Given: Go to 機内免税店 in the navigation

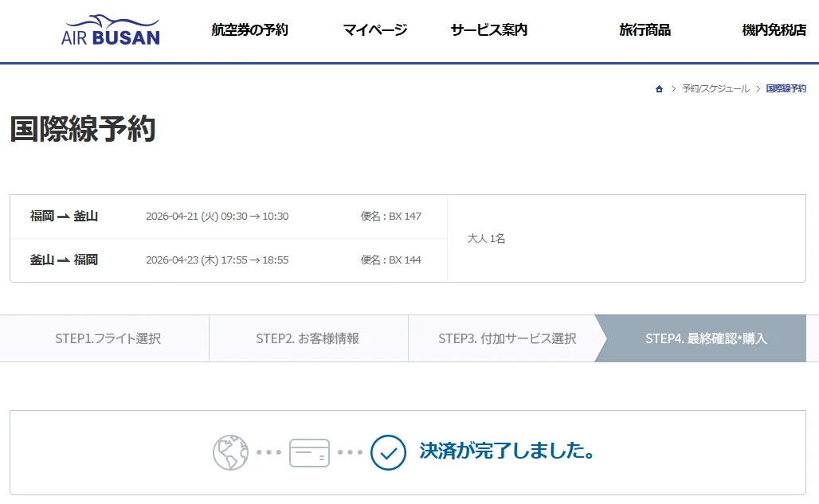Looking at the screenshot, I should coord(774,30).
